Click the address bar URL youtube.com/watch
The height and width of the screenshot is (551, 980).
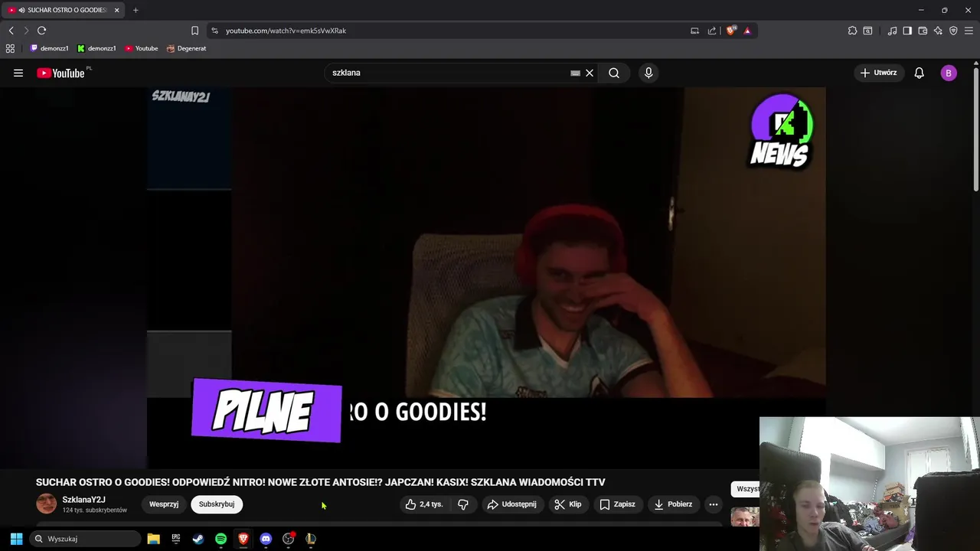(x=286, y=31)
